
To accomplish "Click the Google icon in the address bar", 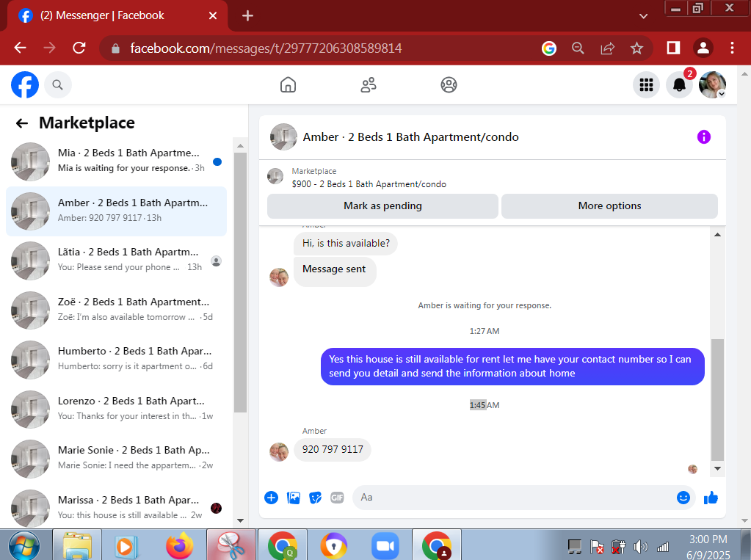I will tap(549, 48).
